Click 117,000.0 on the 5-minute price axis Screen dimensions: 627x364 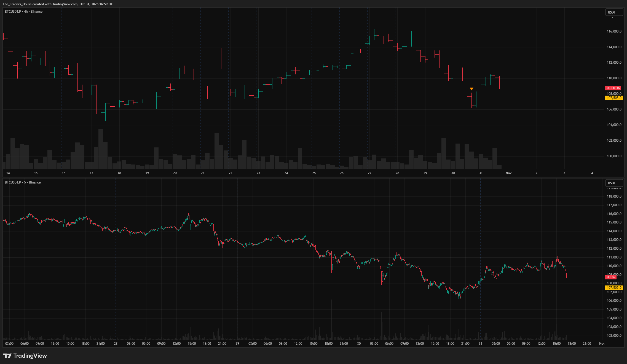(x=614, y=205)
